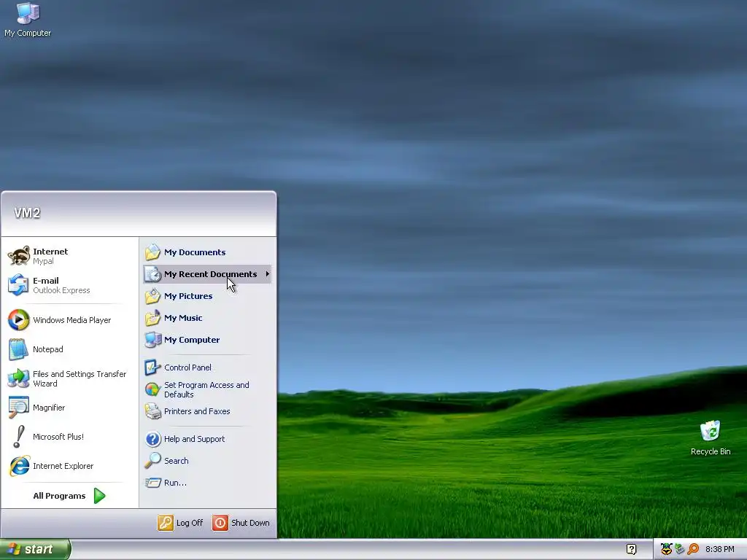
Task: Click the Shut Down label
Action: click(250, 523)
